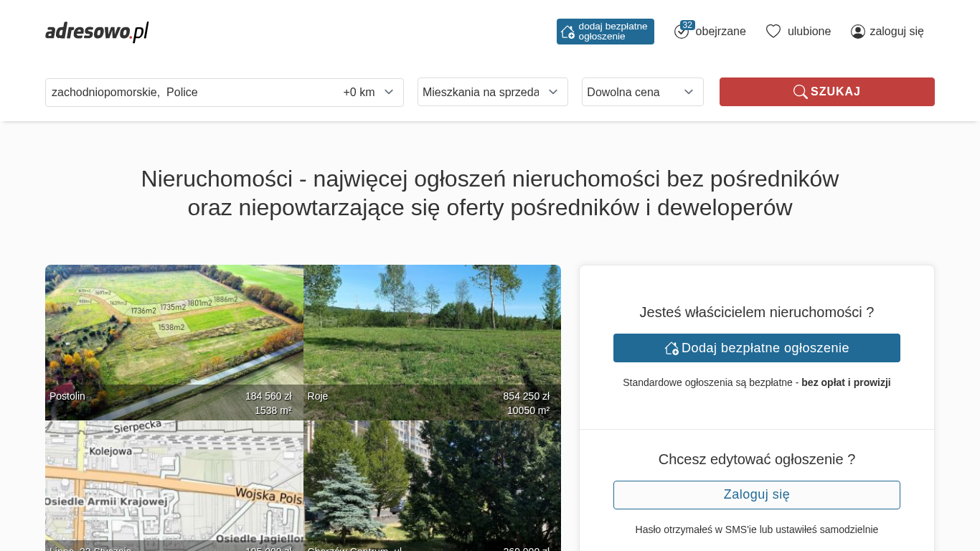This screenshot has width=980, height=551.
Task: Click the house icon in the top add-listing button
Action: [x=567, y=32]
